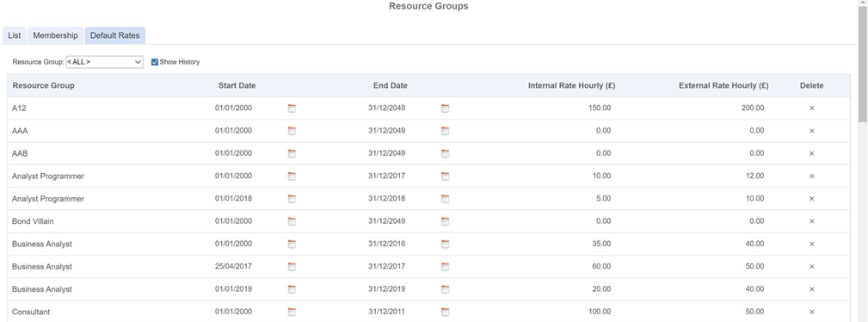Image resolution: width=868 pixels, height=322 pixels.
Task: Switch to the Membership tab
Action: tap(55, 35)
